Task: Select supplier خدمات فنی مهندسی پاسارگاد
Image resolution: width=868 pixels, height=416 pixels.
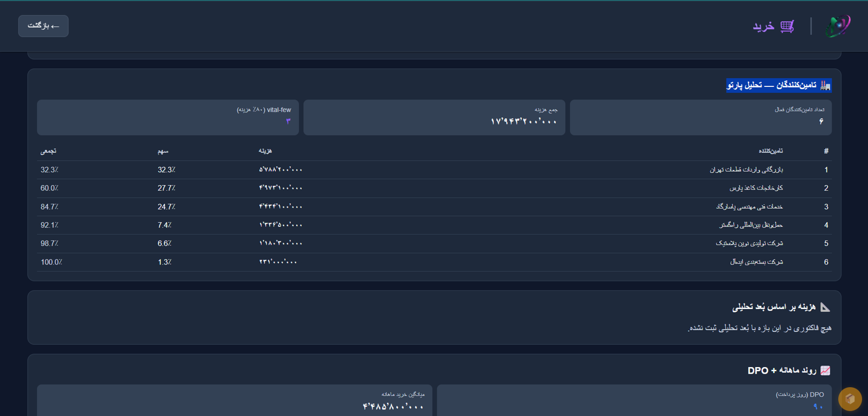Action: coord(750,206)
